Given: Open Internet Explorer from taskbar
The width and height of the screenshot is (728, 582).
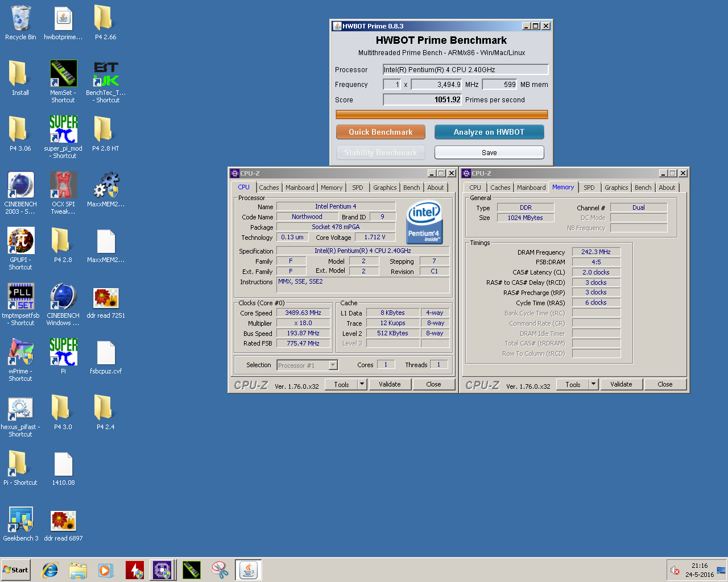Looking at the screenshot, I should (51, 570).
